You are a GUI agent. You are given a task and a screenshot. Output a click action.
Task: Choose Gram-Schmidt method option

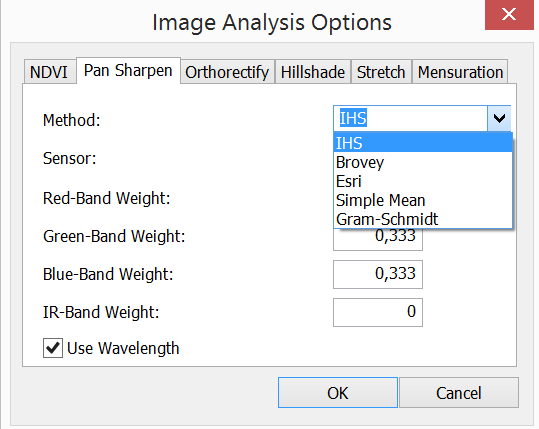click(423, 219)
